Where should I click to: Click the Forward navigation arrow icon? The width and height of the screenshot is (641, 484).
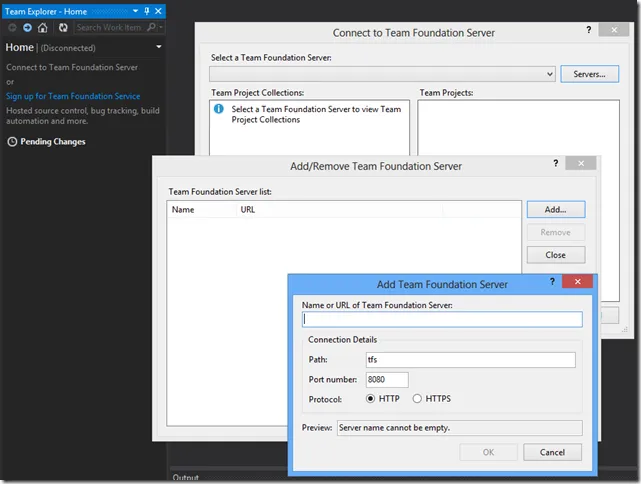coord(27,28)
